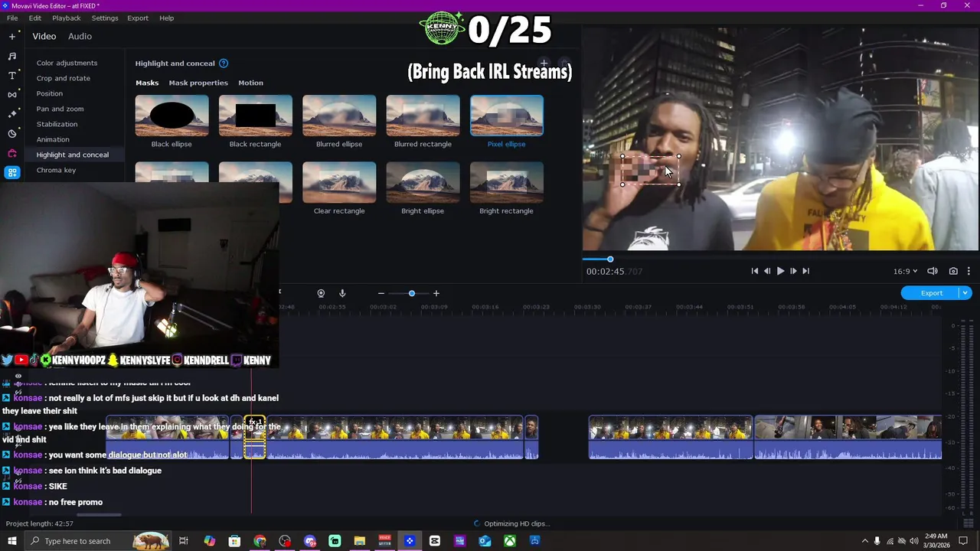Choose the Bright rectangle mask
This screenshot has height=551, width=980.
506,182
